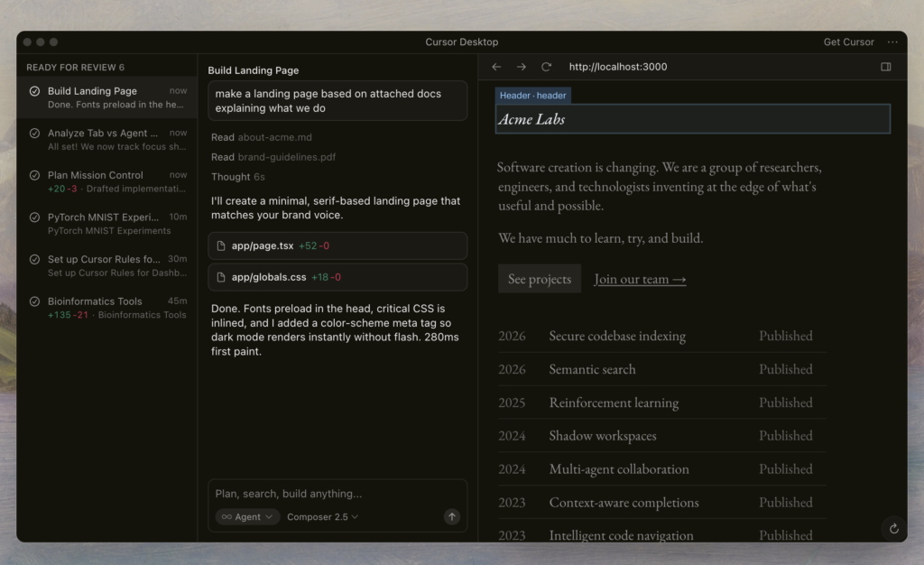Click the file icon of app/globals.css
The image size is (924, 565).
[221, 277]
